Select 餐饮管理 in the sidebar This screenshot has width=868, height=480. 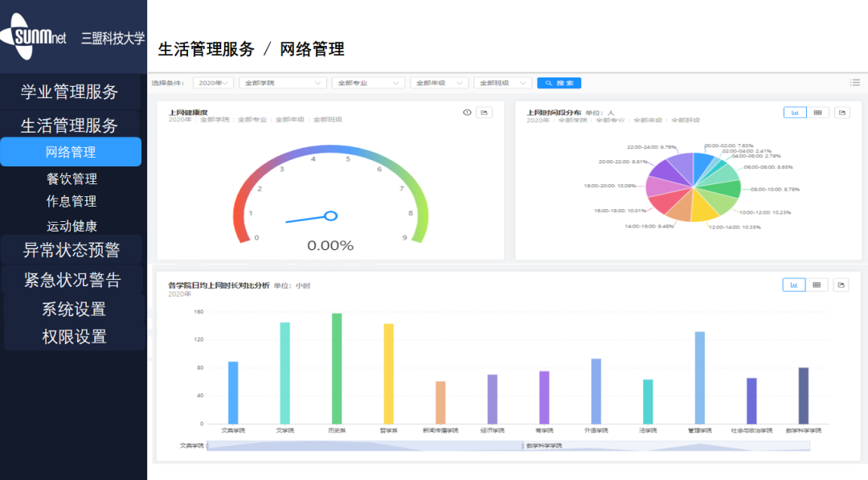[73, 178]
